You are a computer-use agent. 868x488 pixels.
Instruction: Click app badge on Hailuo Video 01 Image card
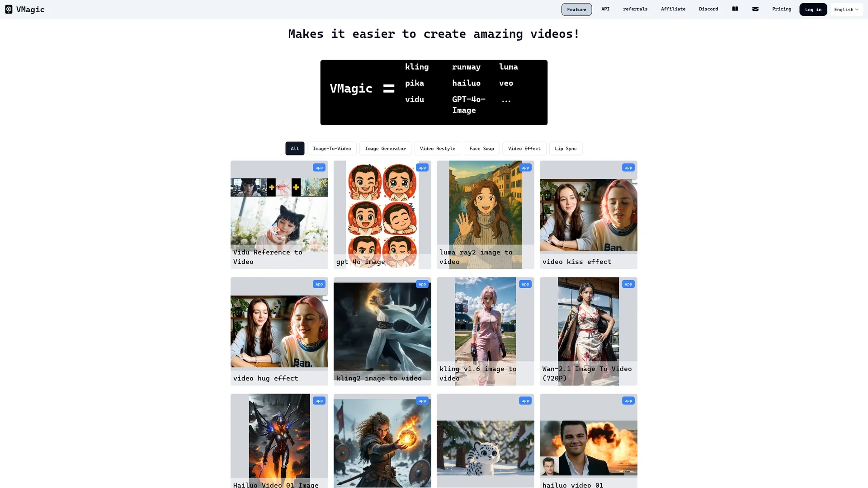pyautogui.click(x=319, y=401)
